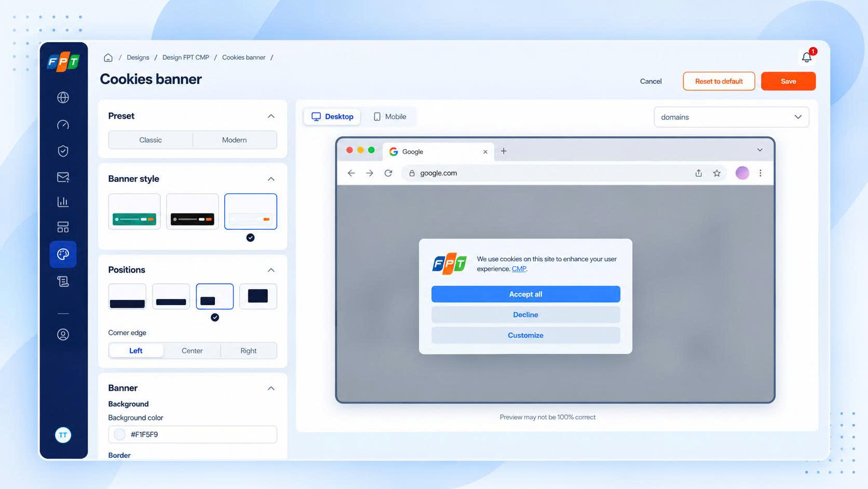Collapse the Preset section
The image size is (868, 489).
(271, 116)
